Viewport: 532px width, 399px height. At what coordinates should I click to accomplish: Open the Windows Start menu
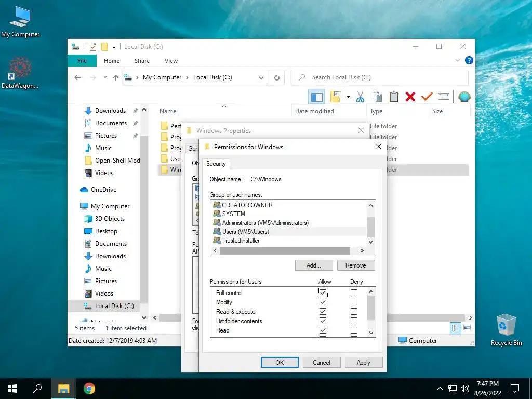point(12,389)
